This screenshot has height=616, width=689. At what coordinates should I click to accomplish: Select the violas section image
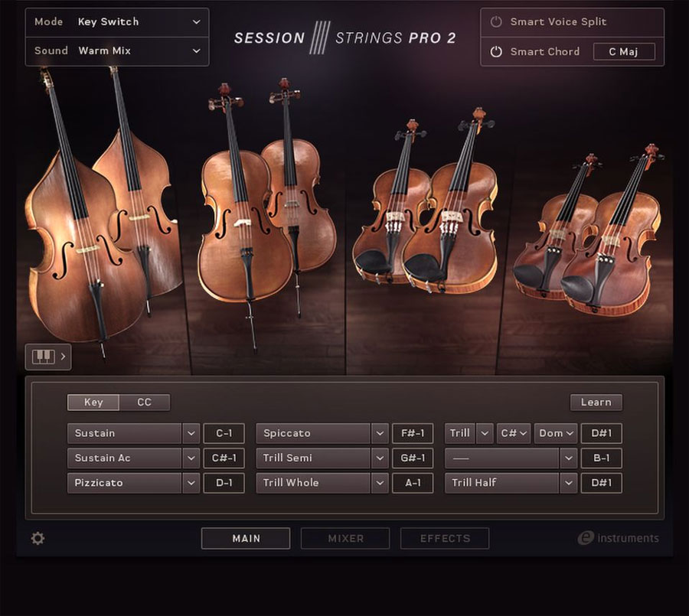(429, 214)
